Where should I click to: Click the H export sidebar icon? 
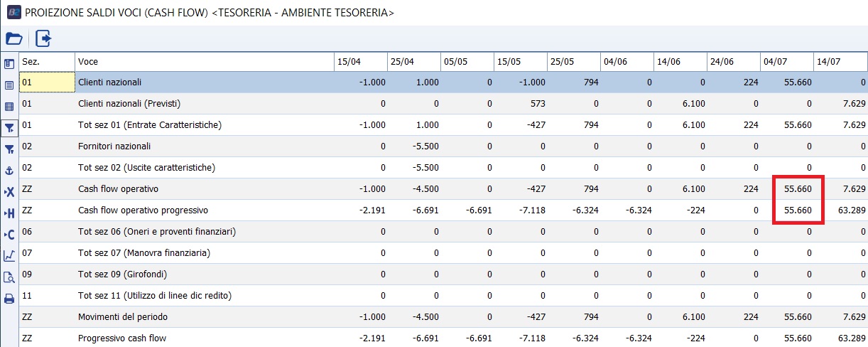(9, 213)
